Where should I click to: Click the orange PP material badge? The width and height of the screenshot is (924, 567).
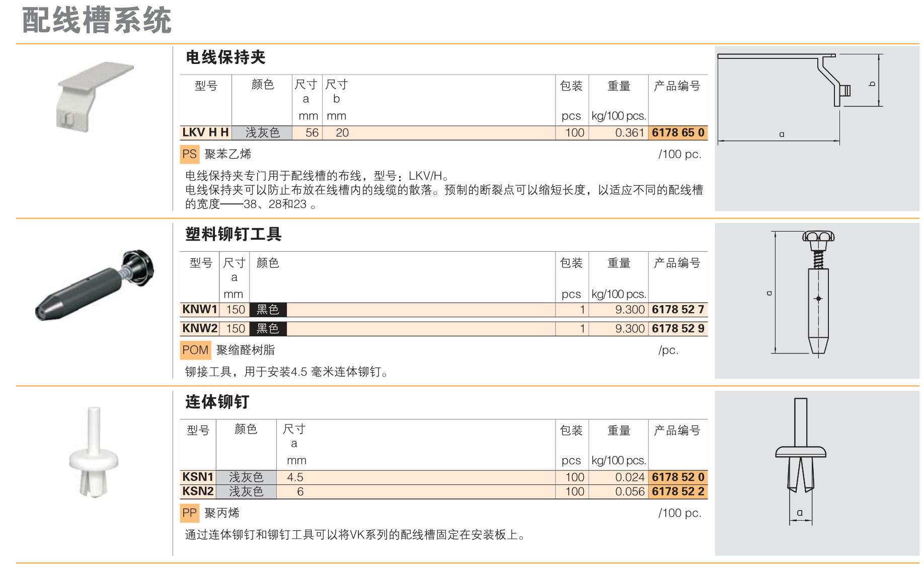[x=189, y=513]
